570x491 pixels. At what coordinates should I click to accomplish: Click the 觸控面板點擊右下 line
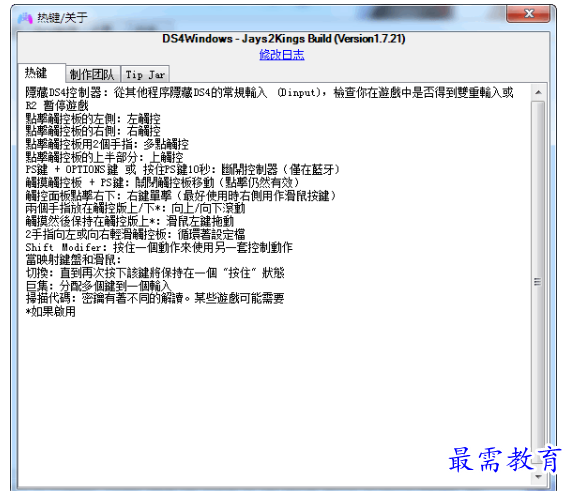(x=181, y=196)
